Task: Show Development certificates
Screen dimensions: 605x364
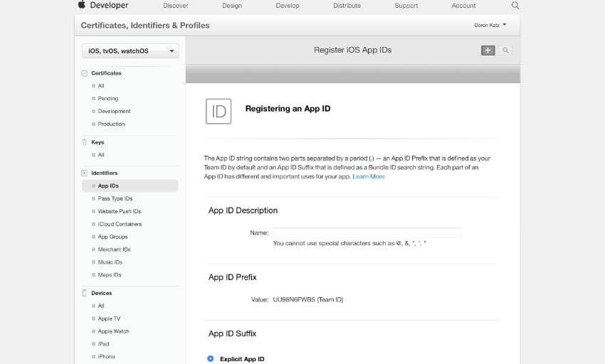Action: [114, 111]
